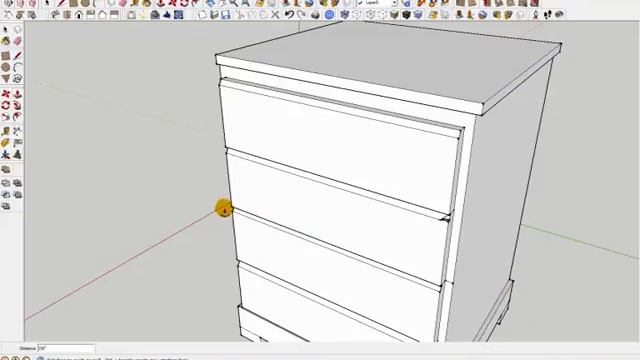Screen dimensions: 640x360
Task: Enable Shaded With Textures style
Action: (406, 15)
